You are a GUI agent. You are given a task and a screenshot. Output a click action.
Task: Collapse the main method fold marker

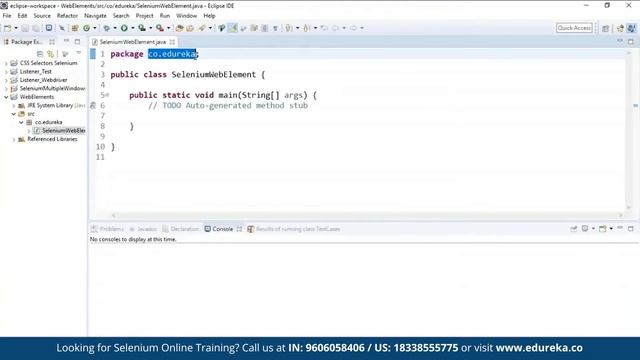click(107, 95)
